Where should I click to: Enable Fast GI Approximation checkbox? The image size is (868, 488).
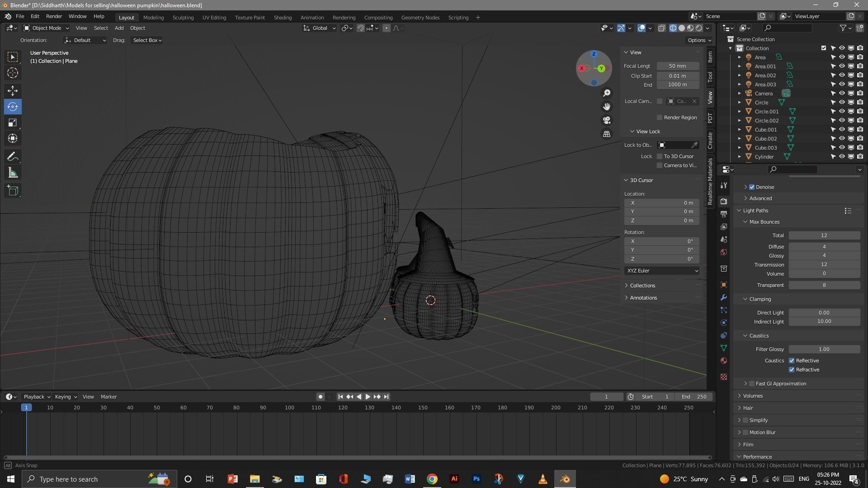[752, 384]
